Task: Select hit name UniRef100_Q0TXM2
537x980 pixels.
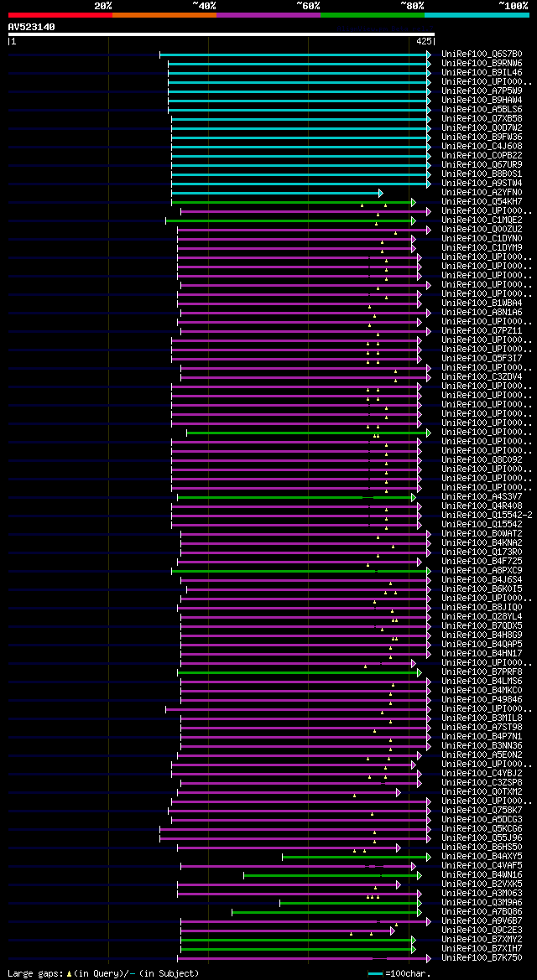Action: click(482, 792)
